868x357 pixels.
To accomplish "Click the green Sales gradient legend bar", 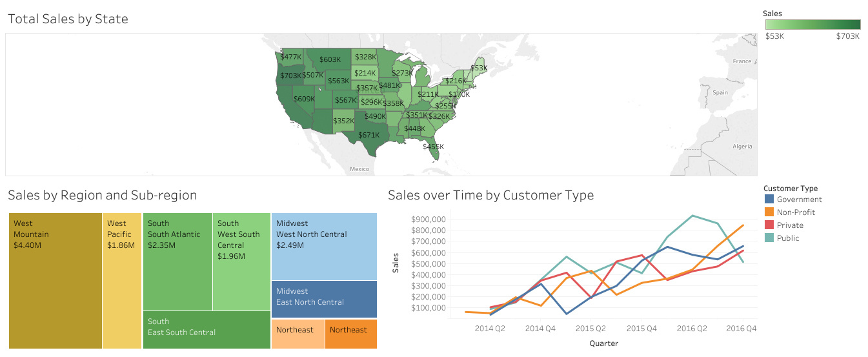I will (x=812, y=25).
